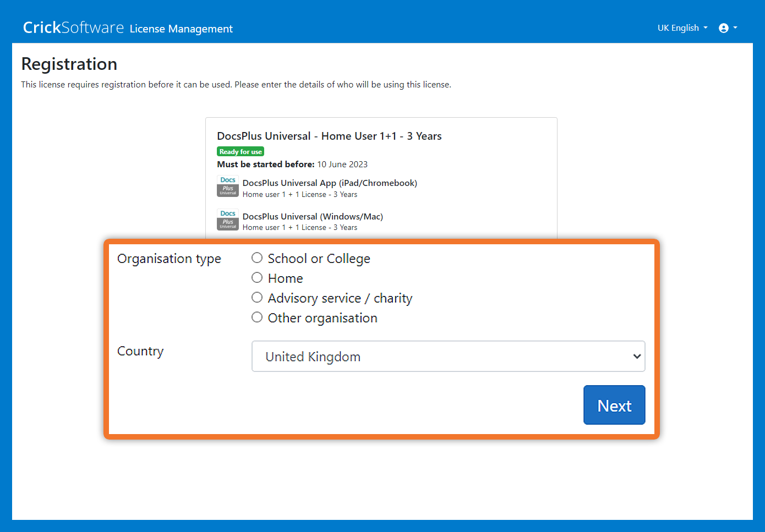Select School or College organisation type
765x532 pixels.
pos(257,258)
